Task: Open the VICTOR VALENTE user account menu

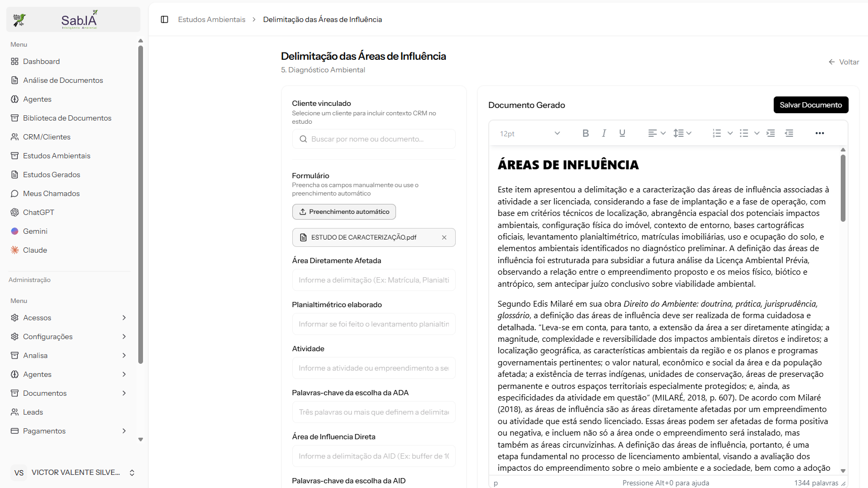Action: tap(73, 472)
